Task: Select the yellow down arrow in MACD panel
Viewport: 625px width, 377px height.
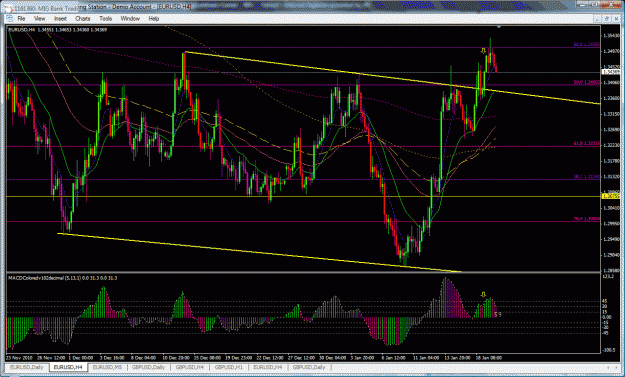Action: coord(483,295)
